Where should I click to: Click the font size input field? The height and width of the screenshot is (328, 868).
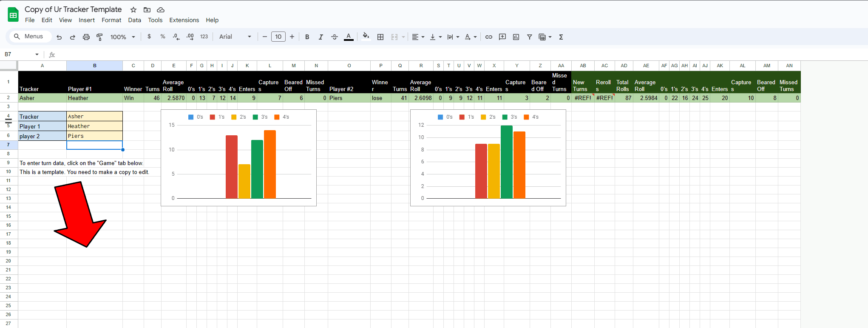click(278, 37)
